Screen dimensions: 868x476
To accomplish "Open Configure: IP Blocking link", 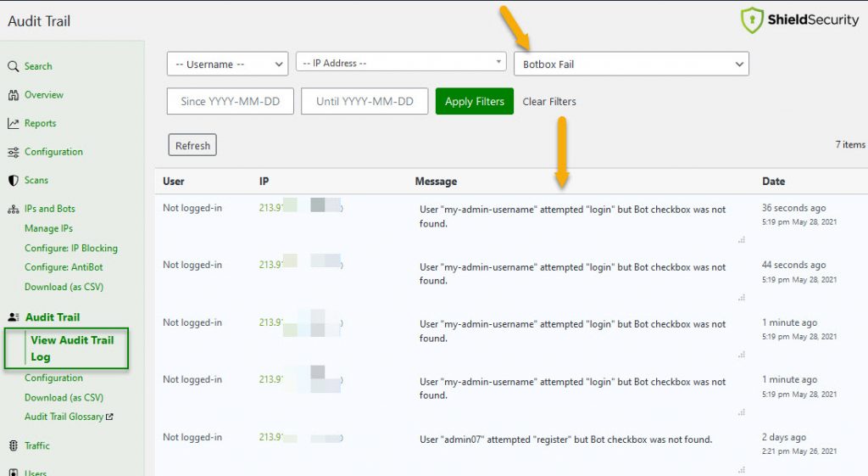I will click(x=71, y=249).
